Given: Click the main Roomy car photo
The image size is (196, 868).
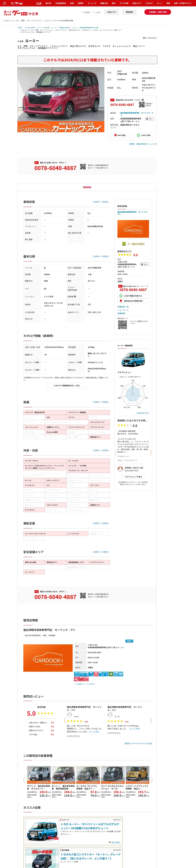Looking at the screenshot, I should pos(61,99).
